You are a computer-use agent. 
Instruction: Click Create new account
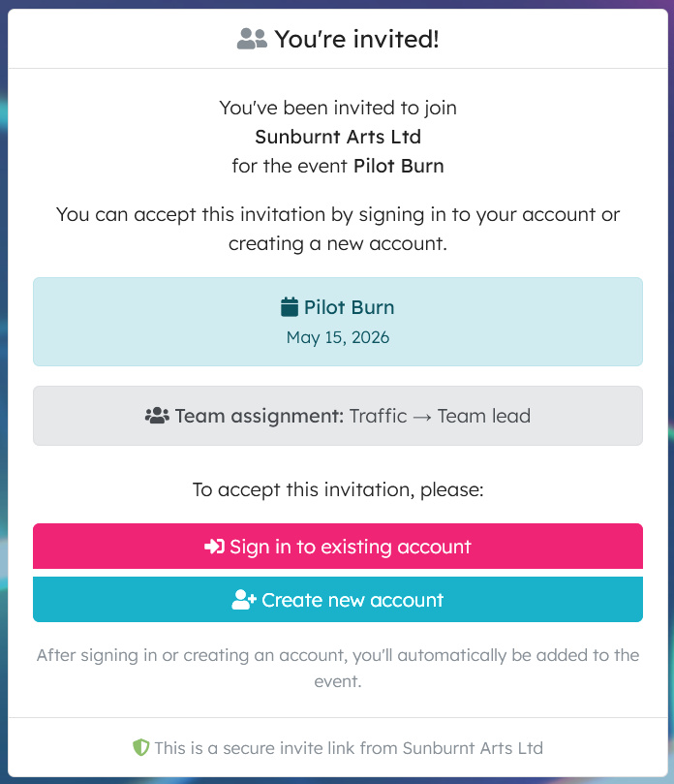(337, 599)
